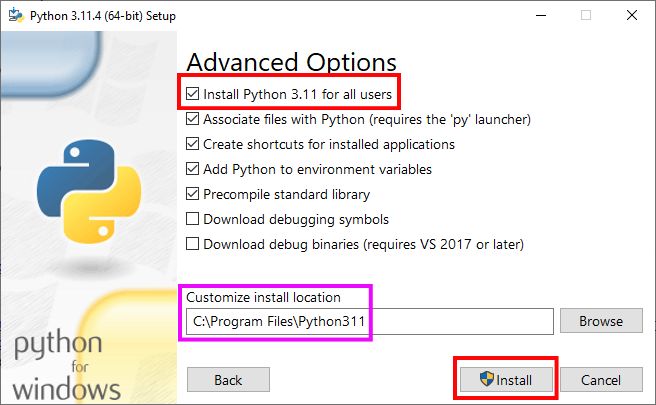This screenshot has height=405, width=656.
Task: Cancel the Python setup
Action: [601, 381]
